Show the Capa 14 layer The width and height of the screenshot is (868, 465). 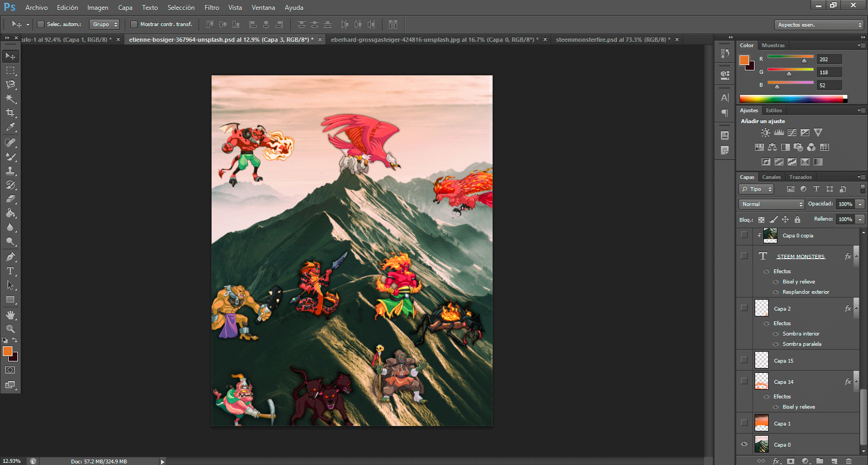coord(744,381)
